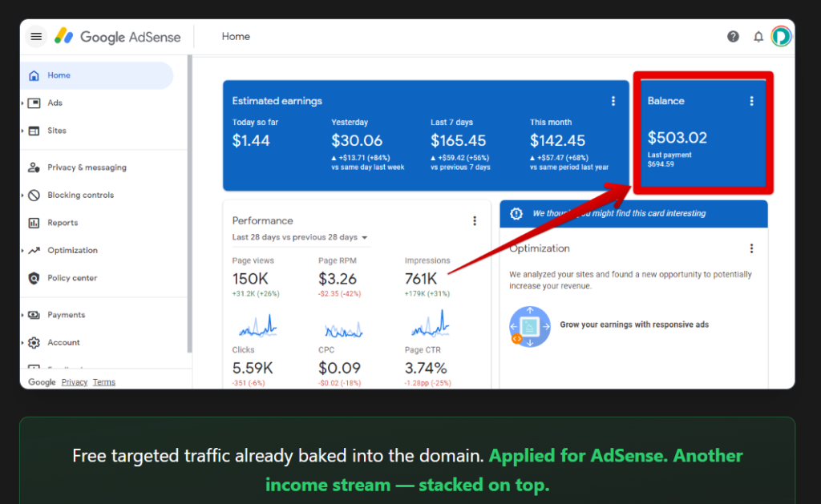Open the notifications bell
The image size is (821, 504).
[758, 36]
